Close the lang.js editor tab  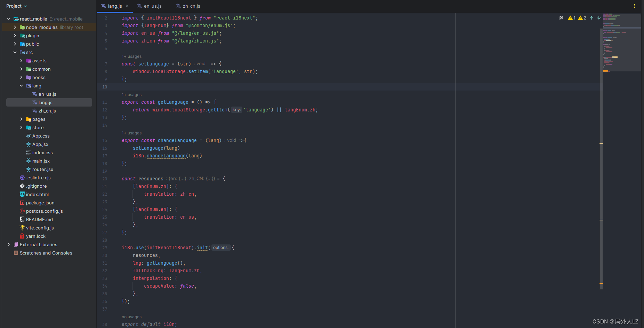127,6
